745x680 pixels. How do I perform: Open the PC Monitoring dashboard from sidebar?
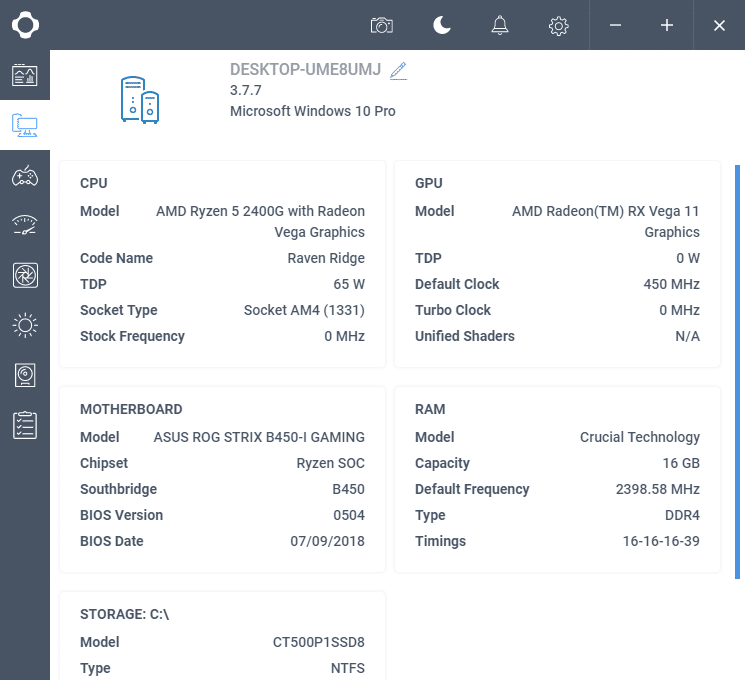click(x=25, y=75)
